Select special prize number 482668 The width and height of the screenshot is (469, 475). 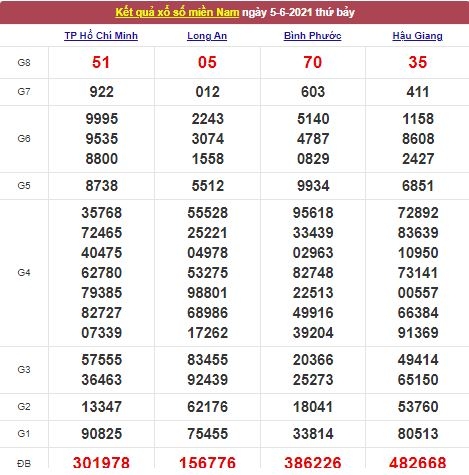418,463
